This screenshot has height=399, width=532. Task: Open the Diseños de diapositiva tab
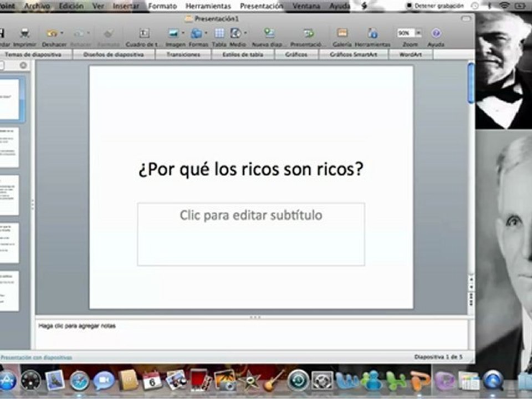coord(114,55)
